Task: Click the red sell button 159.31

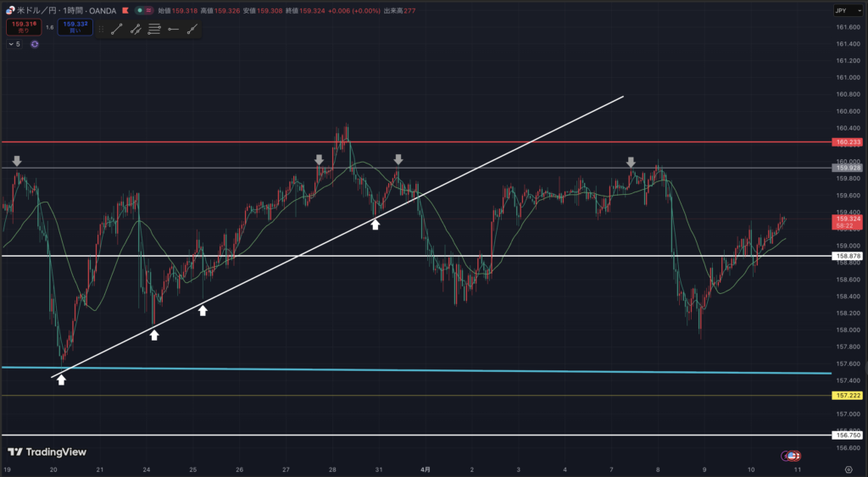Action: click(21, 27)
